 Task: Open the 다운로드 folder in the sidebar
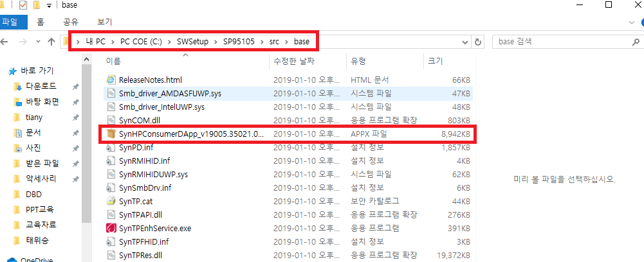coord(41,86)
